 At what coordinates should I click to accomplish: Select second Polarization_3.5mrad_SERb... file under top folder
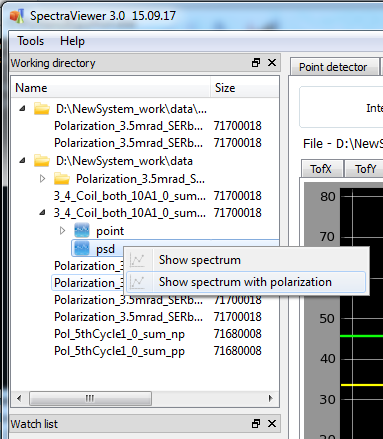(128, 143)
